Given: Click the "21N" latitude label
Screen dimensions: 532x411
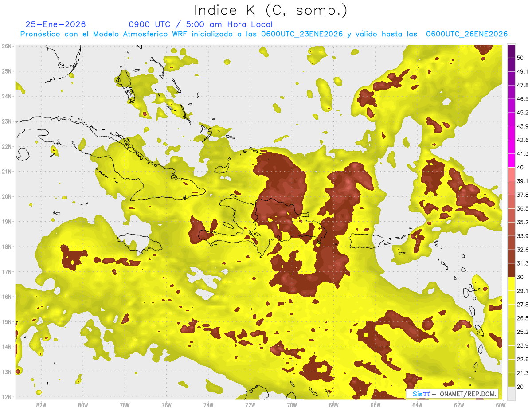Looking at the screenshot, I should (7, 172).
